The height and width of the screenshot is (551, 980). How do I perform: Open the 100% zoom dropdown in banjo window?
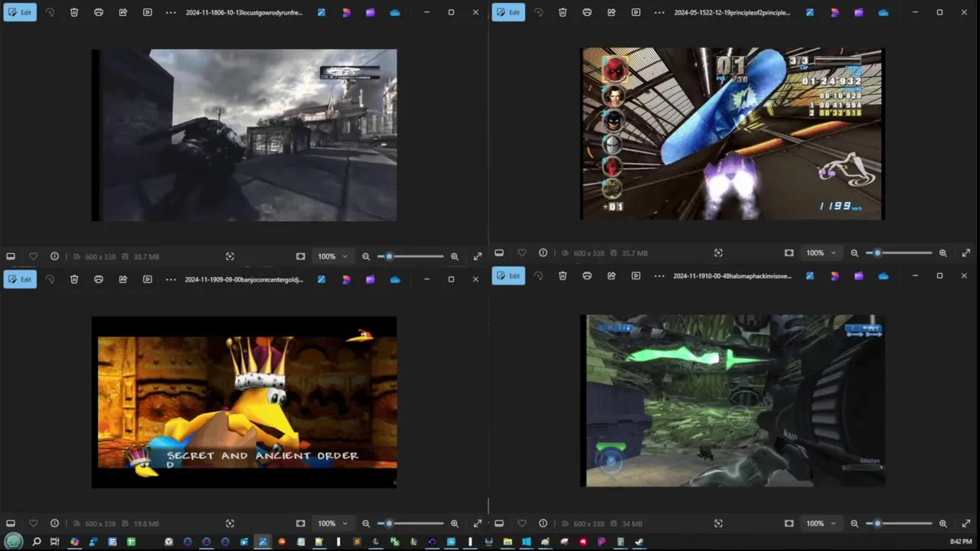333,523
